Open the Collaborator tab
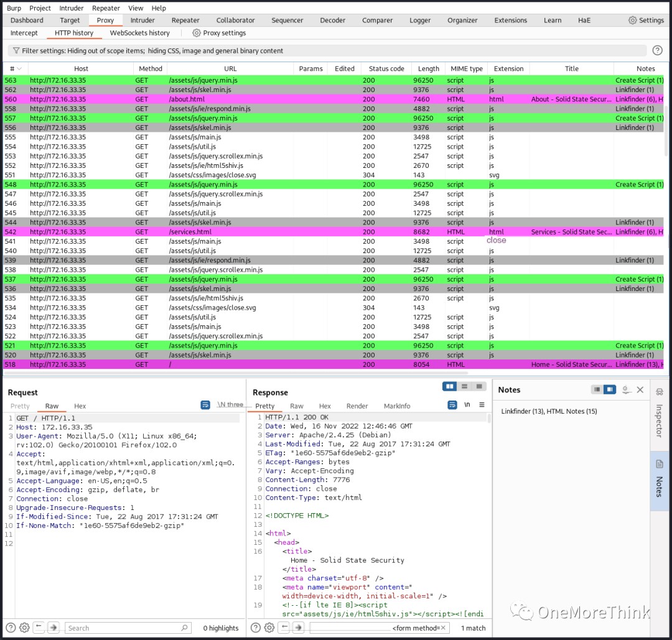 click(x=235, y=20)
